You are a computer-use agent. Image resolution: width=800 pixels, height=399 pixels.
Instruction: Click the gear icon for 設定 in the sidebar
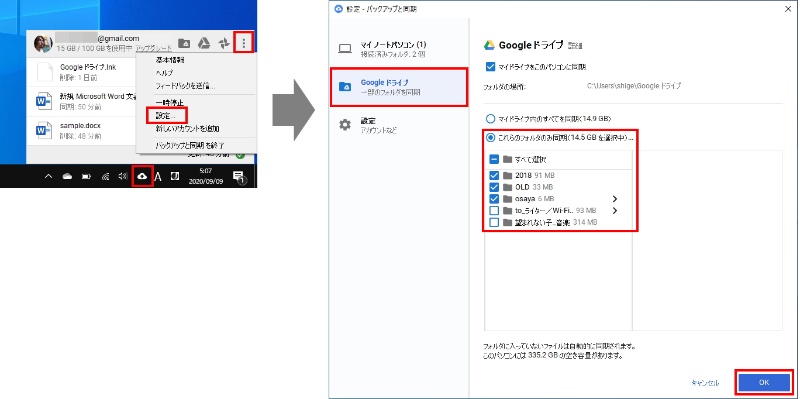[345, 125]
